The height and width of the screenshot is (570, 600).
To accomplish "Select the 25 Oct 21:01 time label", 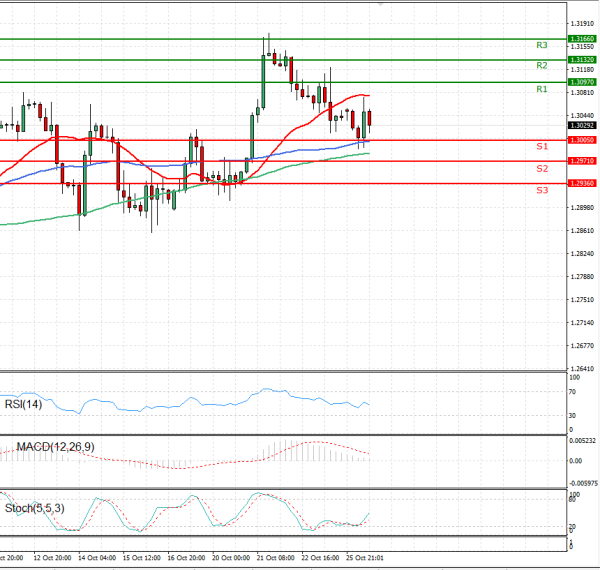I will [365, 557].
